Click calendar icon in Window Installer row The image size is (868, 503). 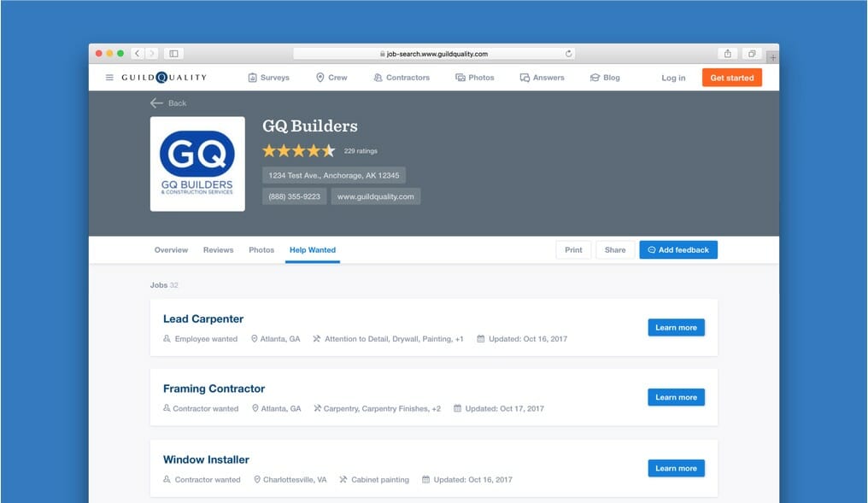(425, 479)
